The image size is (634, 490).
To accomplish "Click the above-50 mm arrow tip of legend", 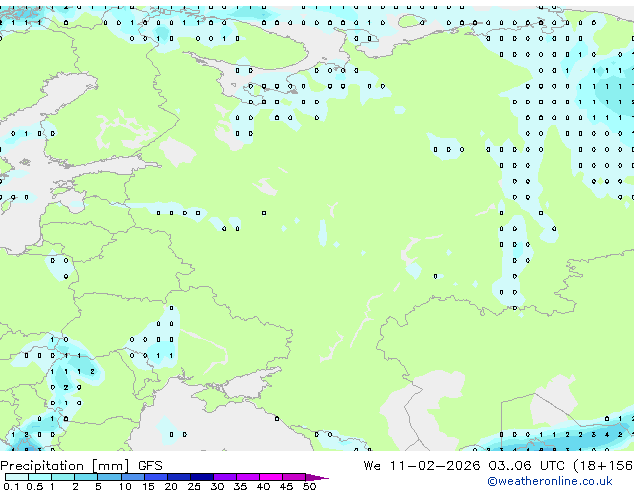I will (317, 477).
